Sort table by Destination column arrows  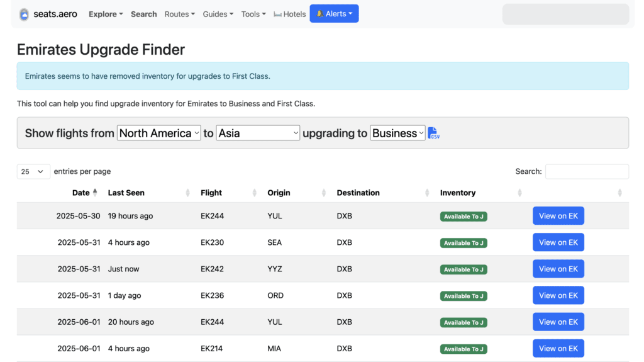(427, 193)
